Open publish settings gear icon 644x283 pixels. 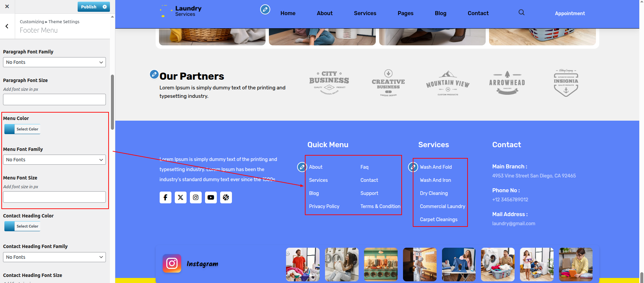(x=105, y=7)
